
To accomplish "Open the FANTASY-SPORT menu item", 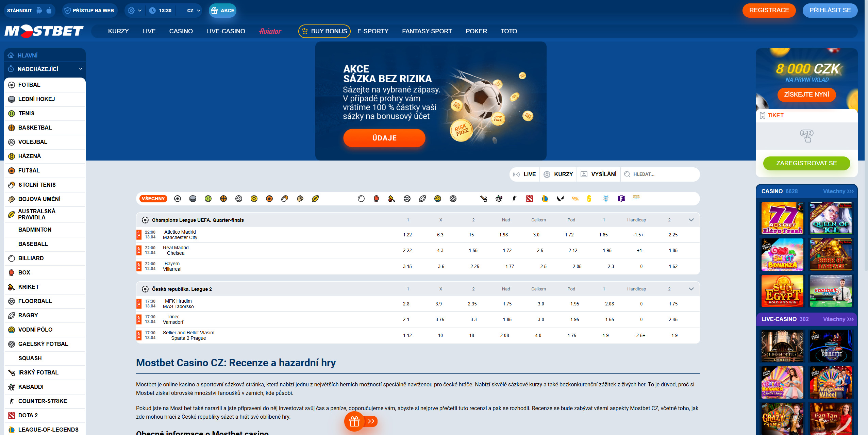I will (x=427, y=31).
